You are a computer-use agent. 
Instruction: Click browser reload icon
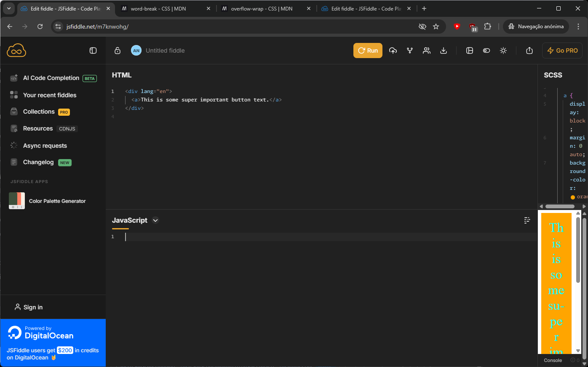coord(40,27)
